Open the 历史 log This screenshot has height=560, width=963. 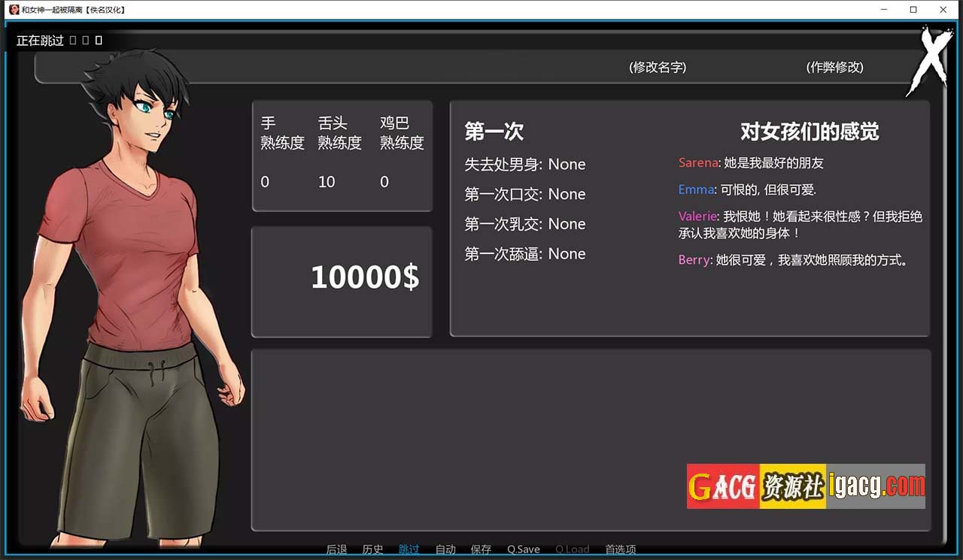[372, 549]
